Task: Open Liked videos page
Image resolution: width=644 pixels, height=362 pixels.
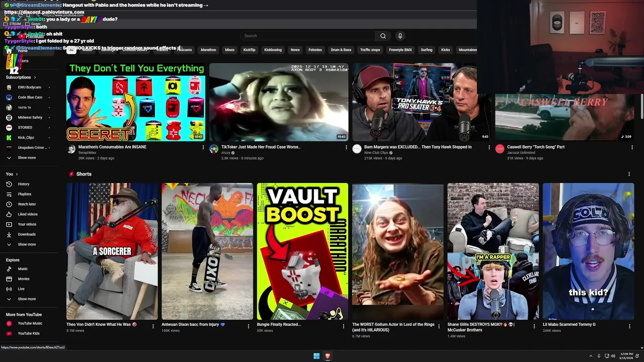Action: click(28, 214)
